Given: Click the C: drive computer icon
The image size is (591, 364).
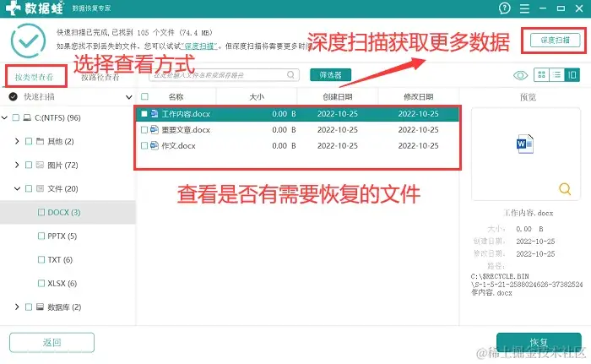Looking at the screenshot, I should (x=27, y=117).
